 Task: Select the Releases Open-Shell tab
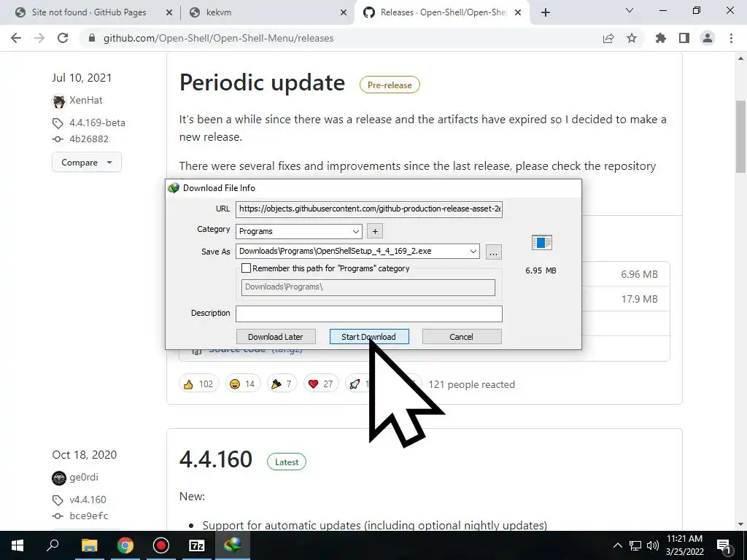pos(443,12)
